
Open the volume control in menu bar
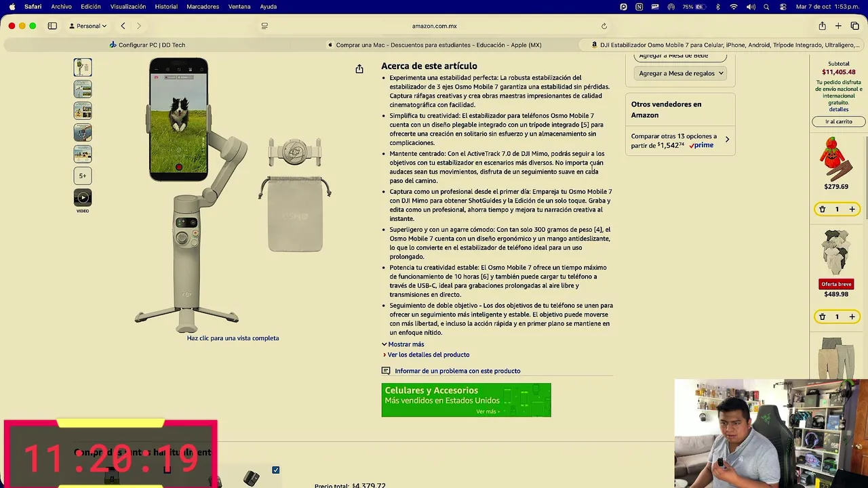[x=751, y=7]
